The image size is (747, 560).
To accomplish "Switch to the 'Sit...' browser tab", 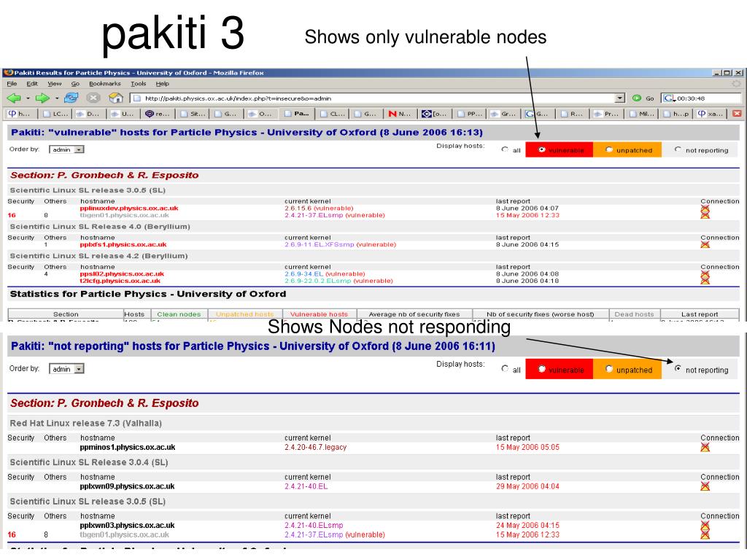I will coord(193,114).
